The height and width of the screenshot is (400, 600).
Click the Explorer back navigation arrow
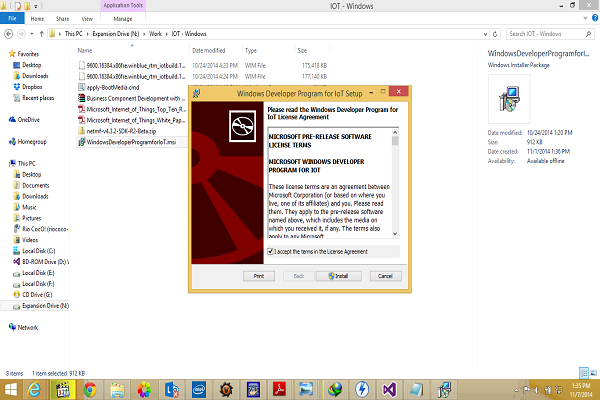[x=8, y=34]
